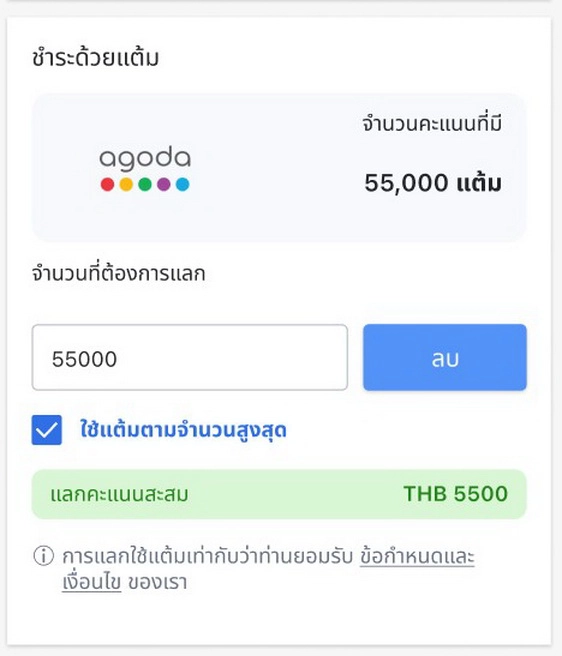Click the yellow Agoda logo dot
The height and width of the screenshot is (656, 562).
(126, 184)
